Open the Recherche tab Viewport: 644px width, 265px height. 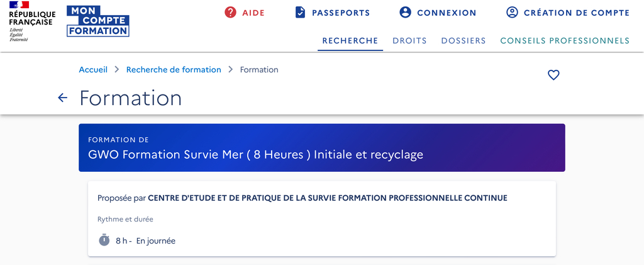coord(350,41)
